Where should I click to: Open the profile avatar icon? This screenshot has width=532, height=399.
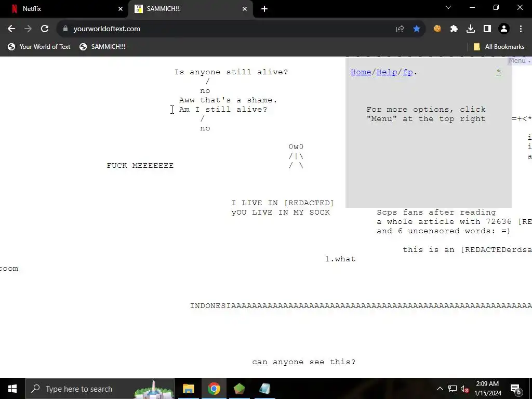504,29
